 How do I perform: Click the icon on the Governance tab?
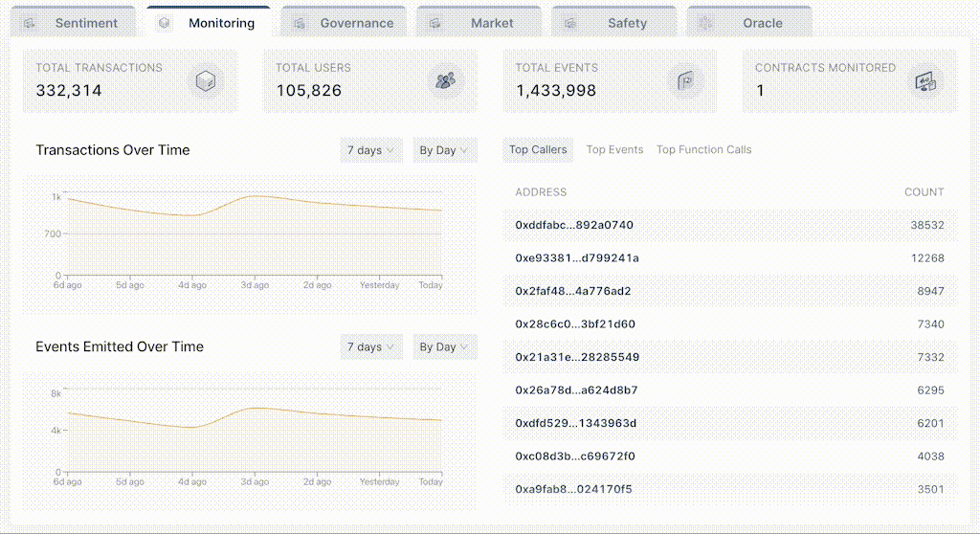(300, 23)
